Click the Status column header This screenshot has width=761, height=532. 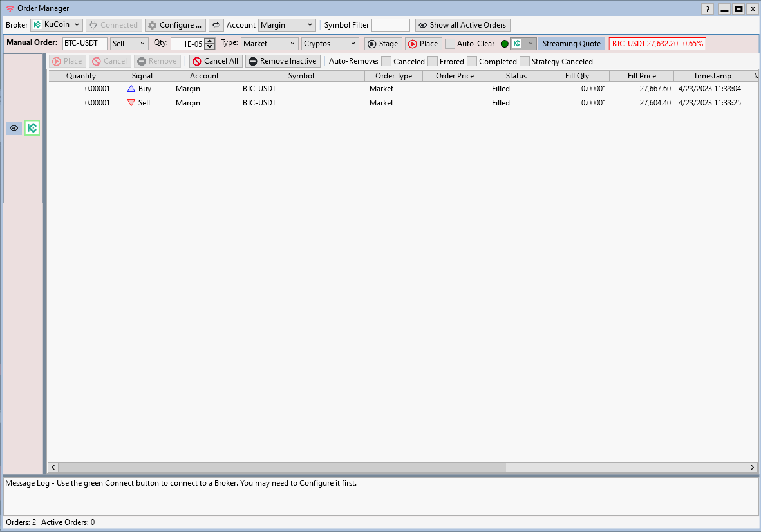[x=516, y=76]
